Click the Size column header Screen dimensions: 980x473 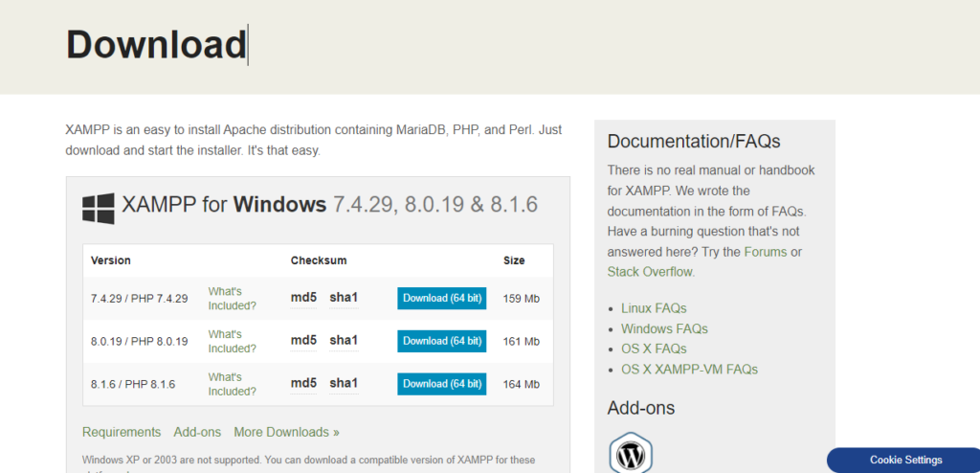point(514,260)
